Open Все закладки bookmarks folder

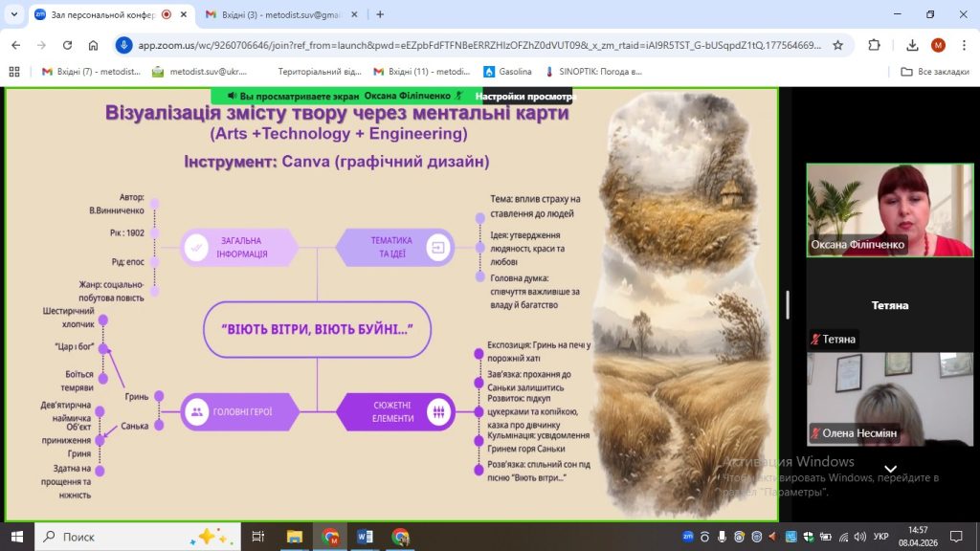935,72
